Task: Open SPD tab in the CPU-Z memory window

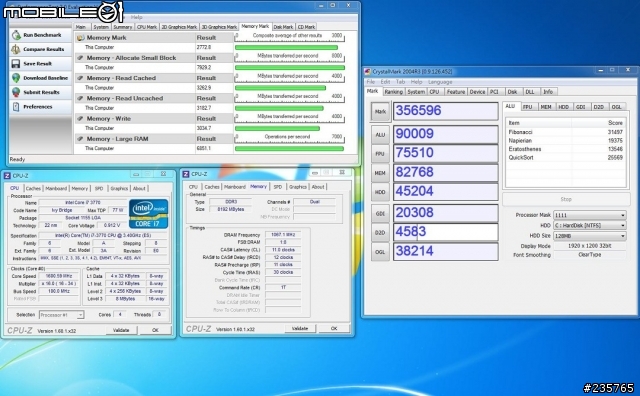Action: point(278,187)
